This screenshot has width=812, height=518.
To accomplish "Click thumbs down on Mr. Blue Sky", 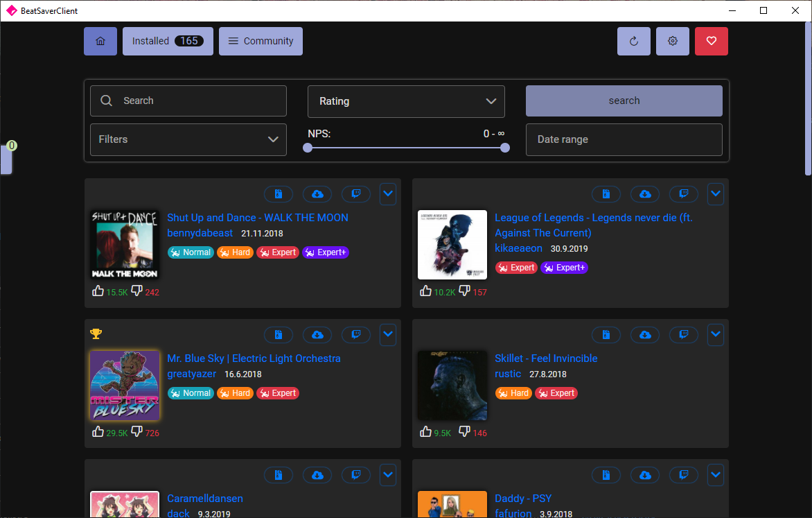I will click(x=136, y=431).
